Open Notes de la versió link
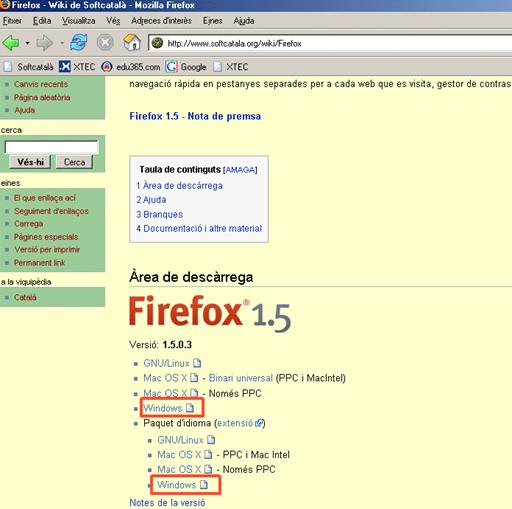This screenshot has width=512, height=509. pyautogui.click(x=167, y=502)
